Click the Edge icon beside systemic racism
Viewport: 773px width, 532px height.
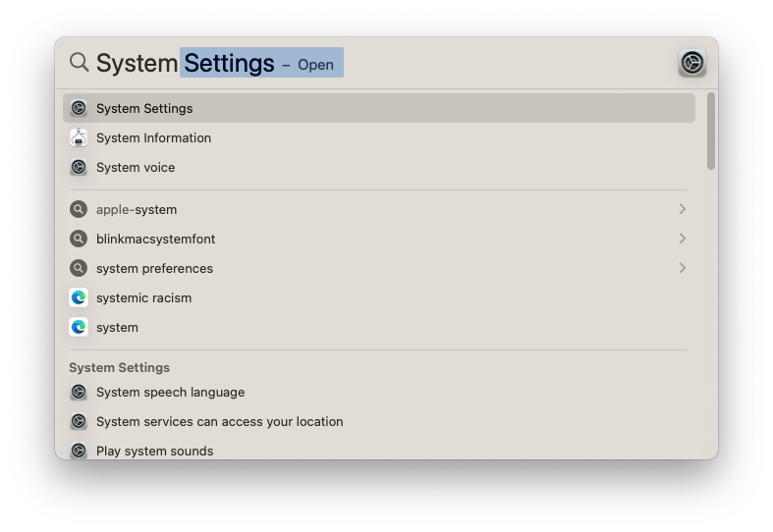(x=79, y=297)
